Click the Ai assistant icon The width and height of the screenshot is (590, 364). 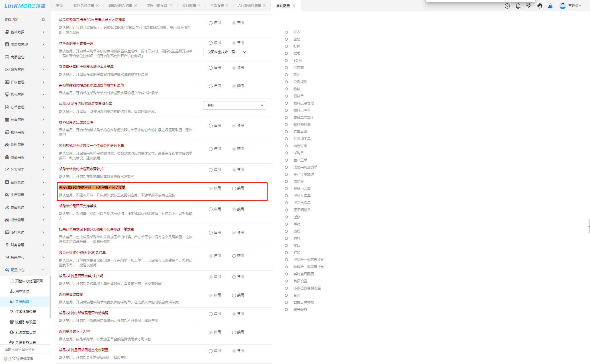tap(550, 6)
